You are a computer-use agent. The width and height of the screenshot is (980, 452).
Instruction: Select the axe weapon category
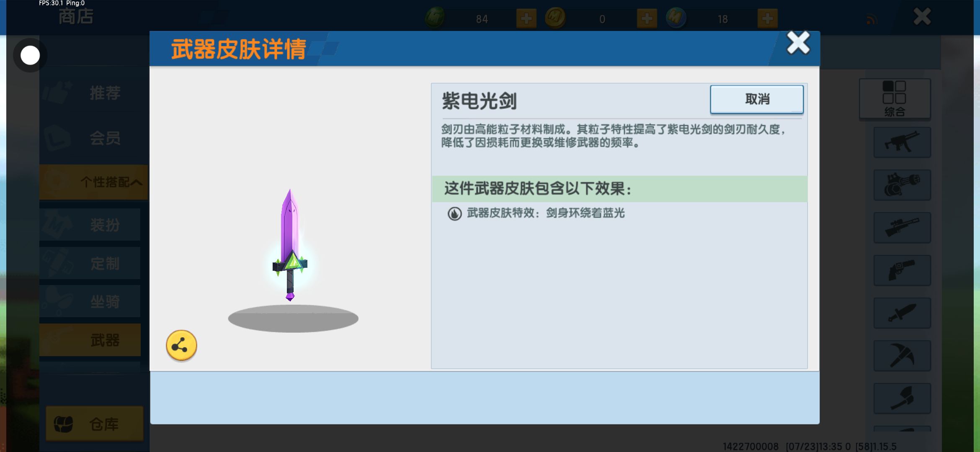(902, 398)
